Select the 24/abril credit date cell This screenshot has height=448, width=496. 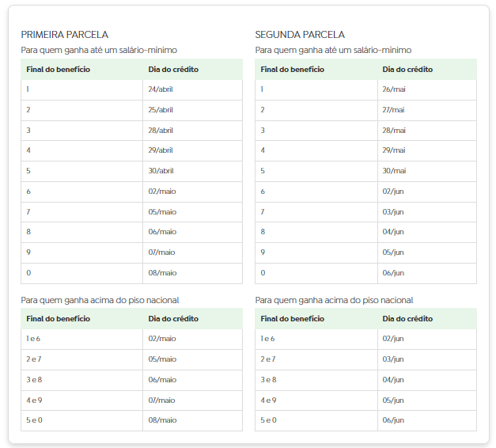click(x=161, y=89)
